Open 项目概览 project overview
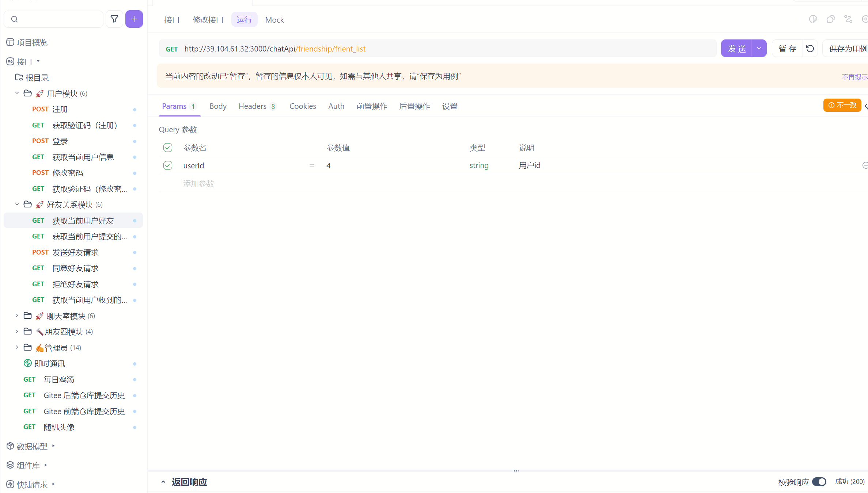The image size is (868, 493). (x=27, y=43)
